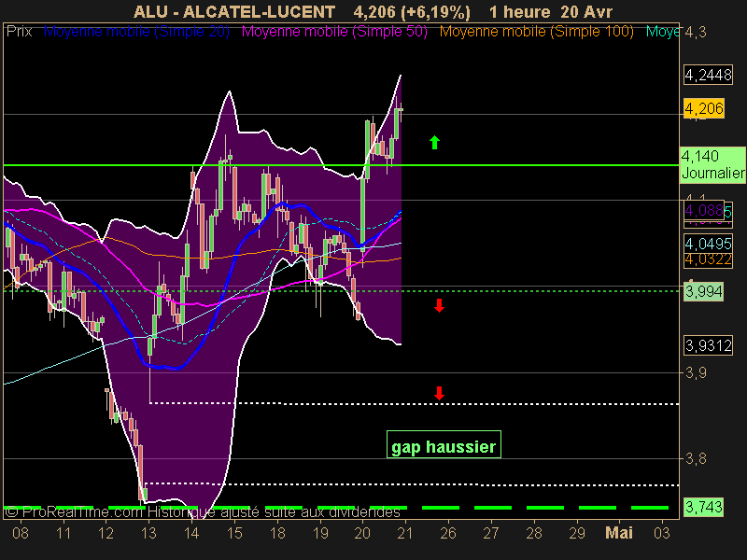Click date 14 on the time axis
This screenshot has width=747, height=560.
191,533
